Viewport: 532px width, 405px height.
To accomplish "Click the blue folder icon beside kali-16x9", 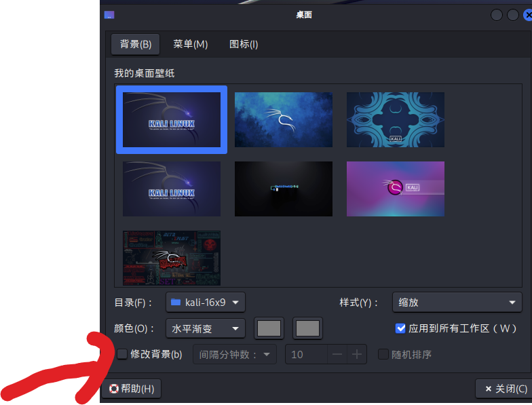I will coord(176,302).
